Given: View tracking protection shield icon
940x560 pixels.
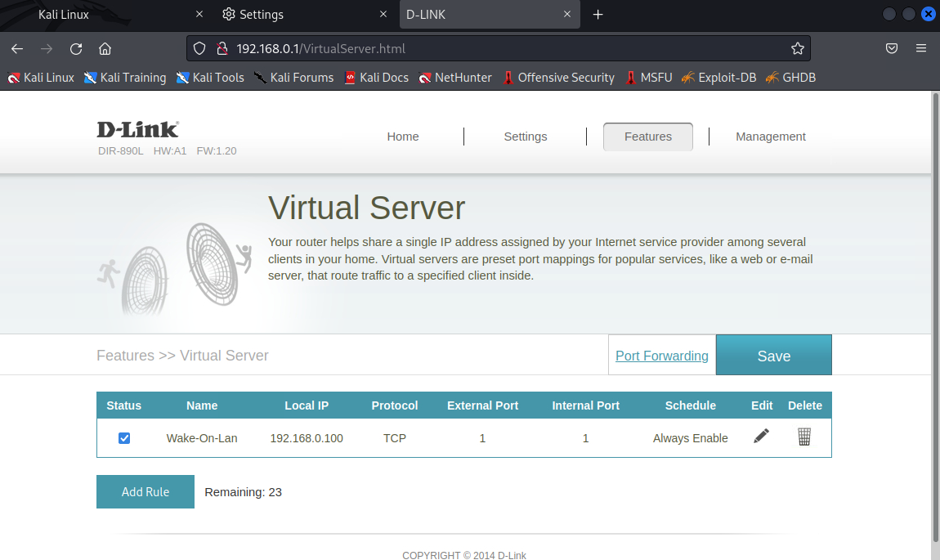Looking at the screenshot, I should 199,48.
